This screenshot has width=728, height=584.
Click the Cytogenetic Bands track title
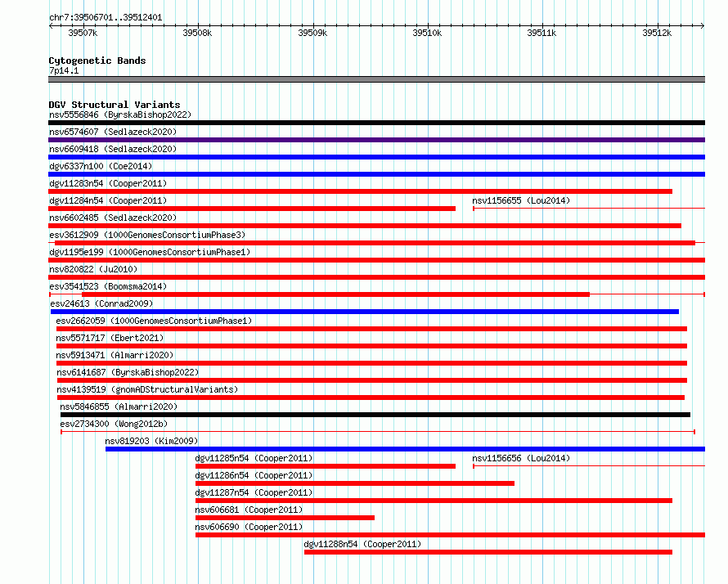97,61
